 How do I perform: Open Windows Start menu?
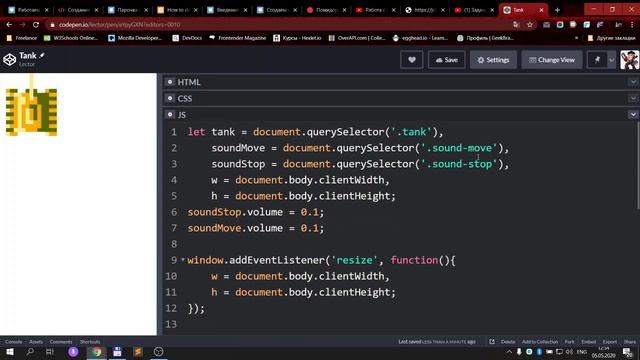click(10, 352)
